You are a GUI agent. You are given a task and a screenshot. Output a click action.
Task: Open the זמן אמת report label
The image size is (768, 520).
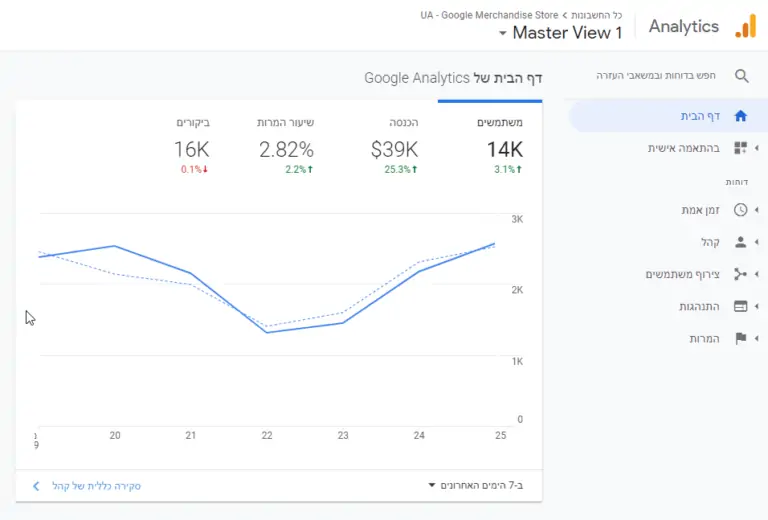point(700,210)
